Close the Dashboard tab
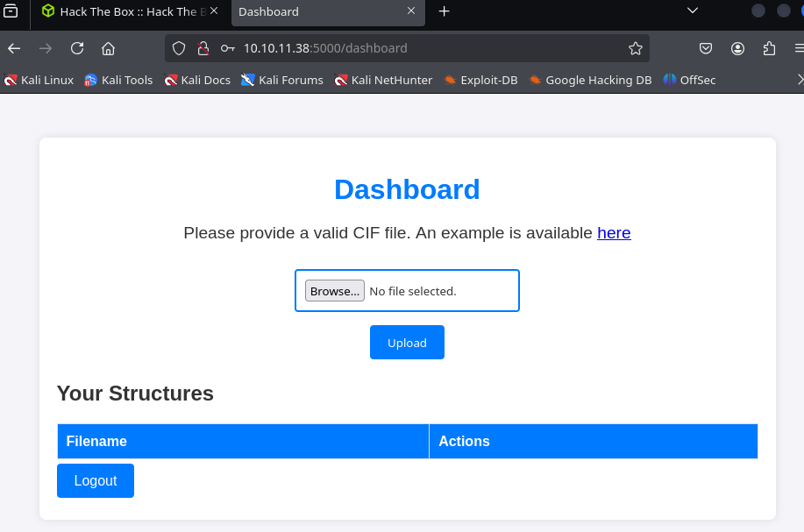This screenshot has width=804, height=532. click(x=412, y=11)
